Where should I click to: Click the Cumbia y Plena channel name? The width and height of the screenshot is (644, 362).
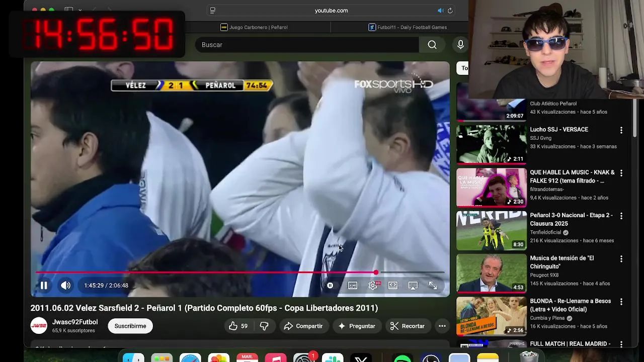[x=547, y=318]
